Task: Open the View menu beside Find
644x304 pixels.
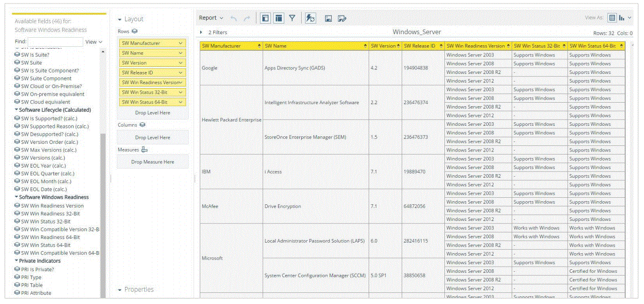Action: pyautogui.click(x=94, y=42)
